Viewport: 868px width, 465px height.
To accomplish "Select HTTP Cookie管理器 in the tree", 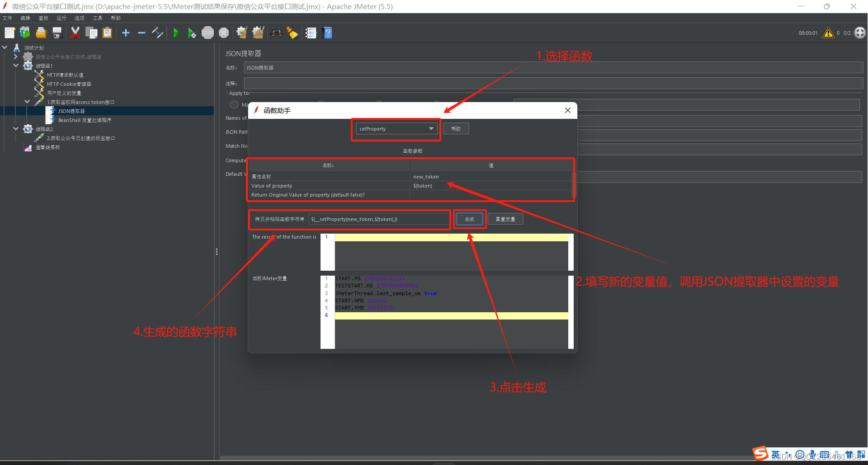I will [69, 84].
